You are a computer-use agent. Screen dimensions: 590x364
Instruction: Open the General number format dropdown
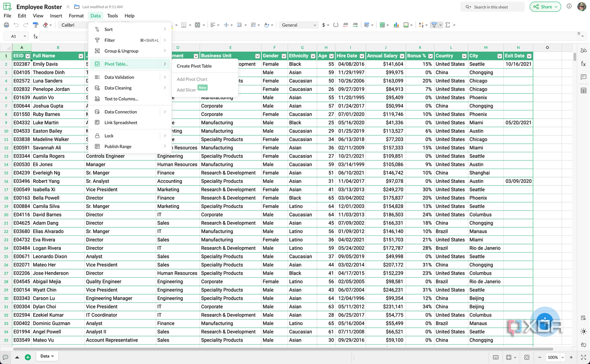tap(298, 25)
